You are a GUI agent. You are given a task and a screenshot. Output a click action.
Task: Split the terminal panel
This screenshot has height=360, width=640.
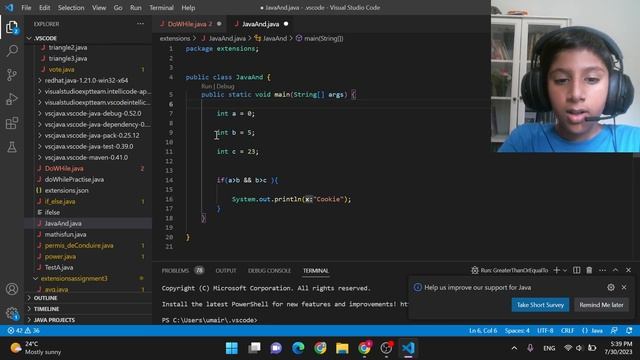(x=576, y=270)
